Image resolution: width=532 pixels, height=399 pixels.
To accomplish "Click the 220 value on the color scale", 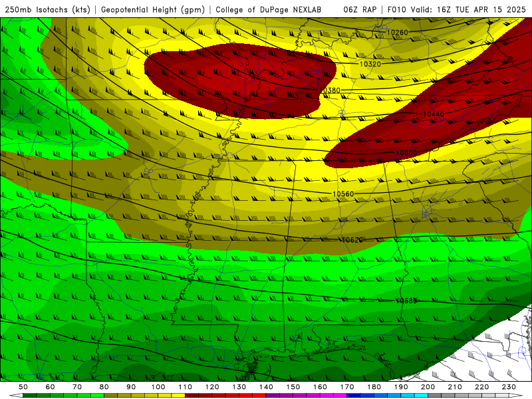I will tap(481, 387).
